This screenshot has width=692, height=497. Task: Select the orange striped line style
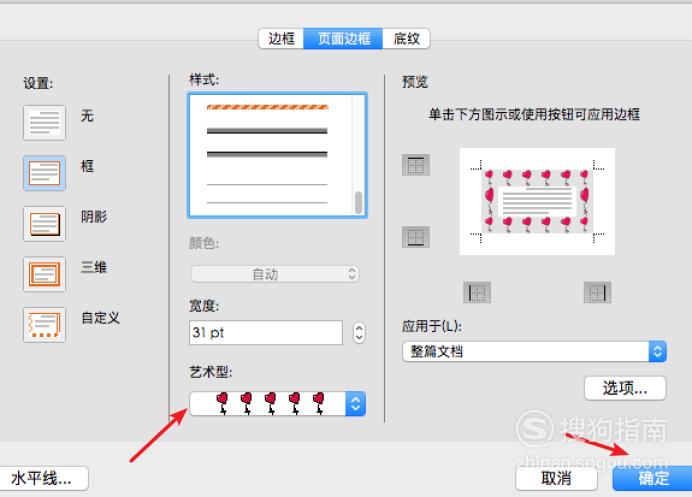coord(267,107)
